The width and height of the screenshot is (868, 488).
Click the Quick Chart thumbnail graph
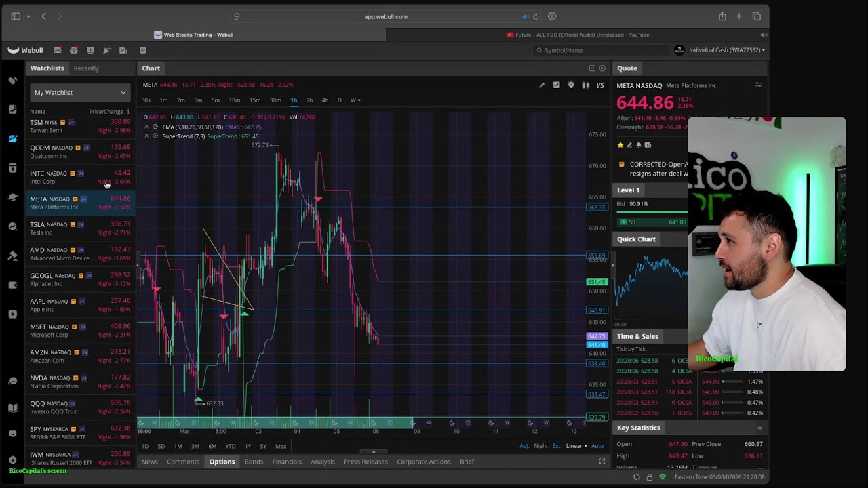[651, 286]
